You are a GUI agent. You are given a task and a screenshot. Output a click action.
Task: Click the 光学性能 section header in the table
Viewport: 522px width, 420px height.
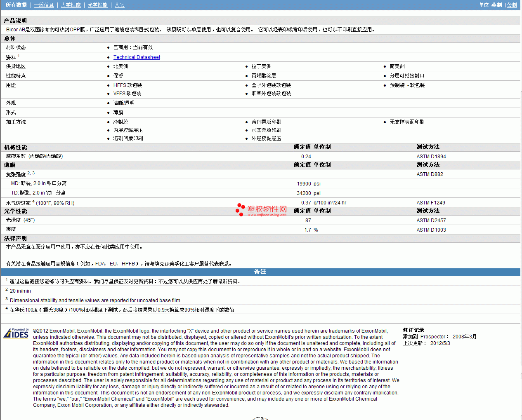tap(16, 211)
